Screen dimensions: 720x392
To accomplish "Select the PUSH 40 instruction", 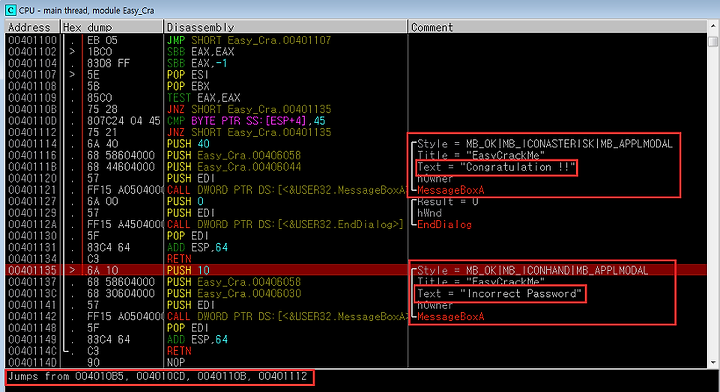I will tap(188, 144).
